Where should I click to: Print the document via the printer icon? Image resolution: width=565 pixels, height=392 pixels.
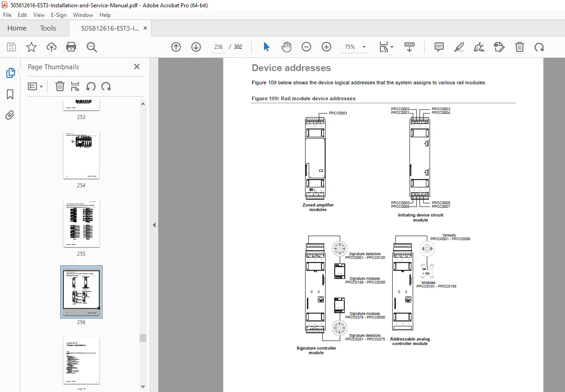tap(71, 47)
